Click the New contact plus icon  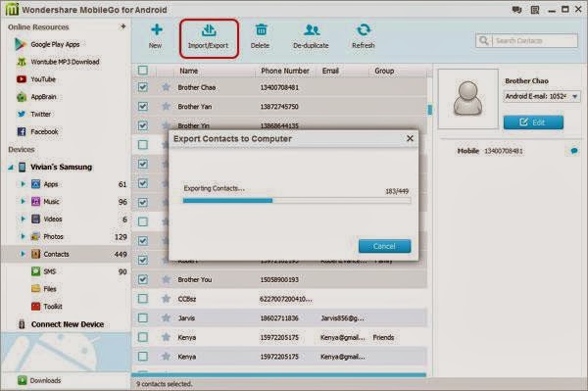(156, 30)
